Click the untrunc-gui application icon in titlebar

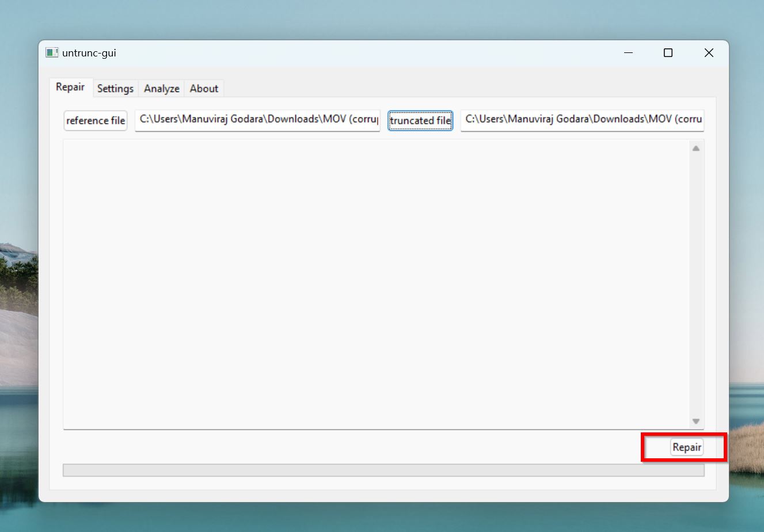(x=52, y=52)
